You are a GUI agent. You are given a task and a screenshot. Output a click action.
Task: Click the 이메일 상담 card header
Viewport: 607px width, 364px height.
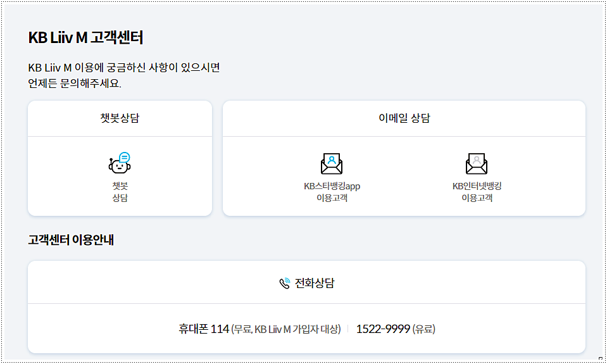404,118
